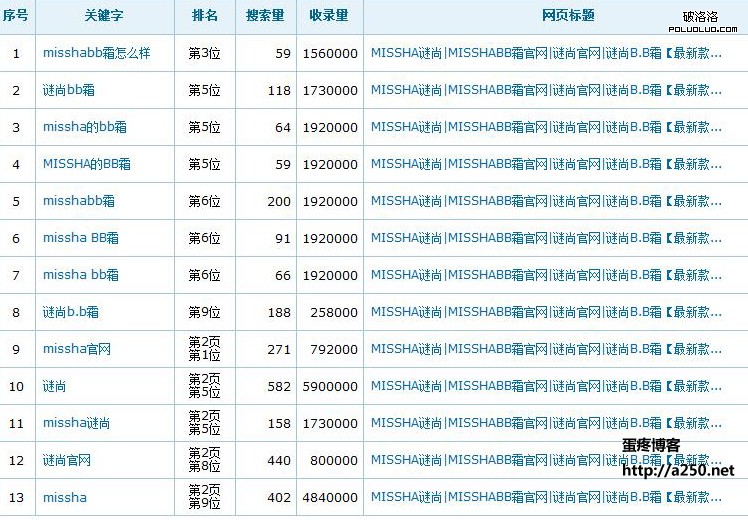Click the 谜尚 keyword in row 10
The height and width of the screenshot is (520, 748).
pyautogui.click(x=55, y=386)
